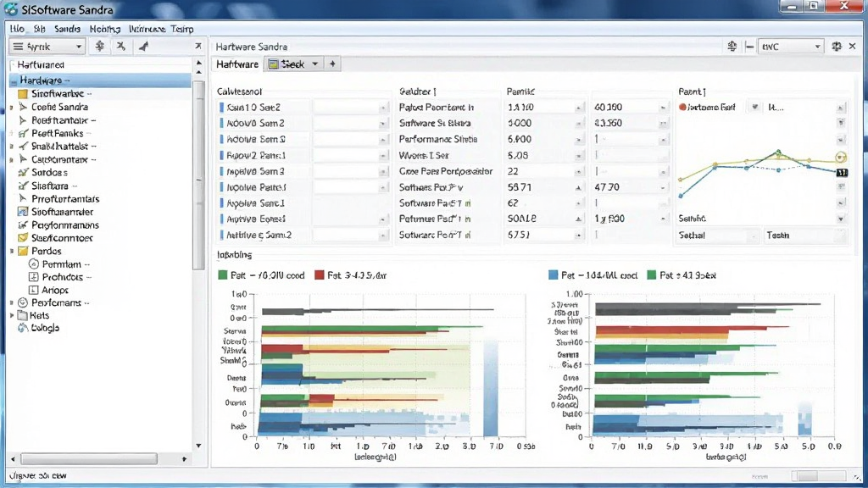Click the tree icon left of the tWC dropdown
Screen dimensions: 868x488
[732, 47]
